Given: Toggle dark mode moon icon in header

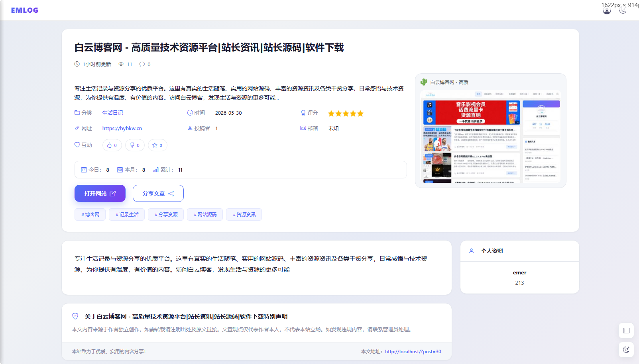Looking at the screenshot, I should pyautogui.click(x=623, y=11).
